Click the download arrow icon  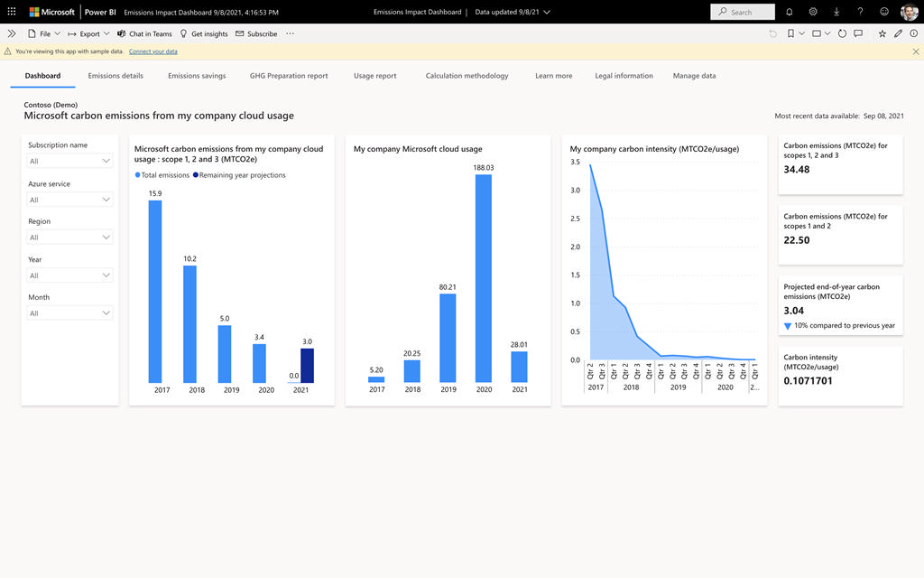pyautogui.click(x=836, y=12)
